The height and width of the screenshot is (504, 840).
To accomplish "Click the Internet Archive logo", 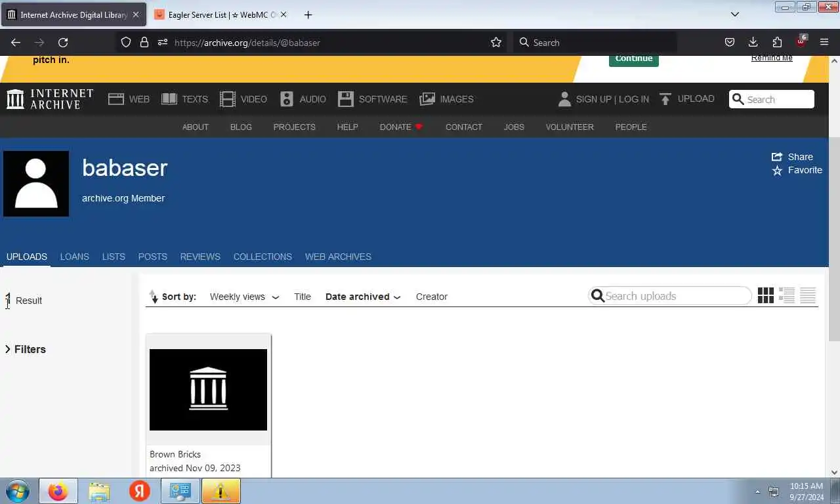I will point(50,99).
